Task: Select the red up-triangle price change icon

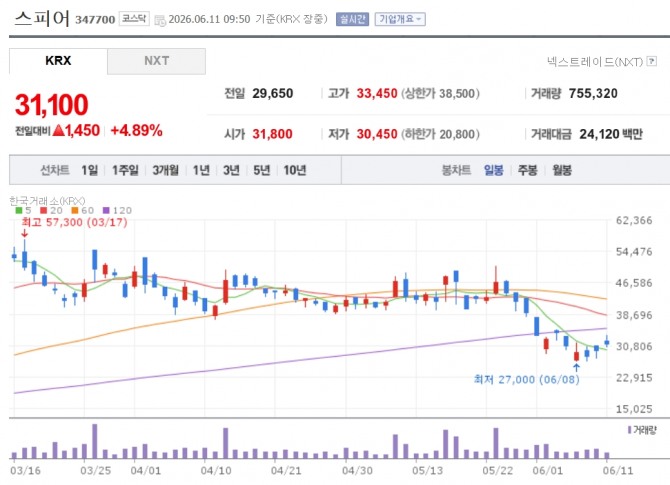Action: (x=59, y=130)
